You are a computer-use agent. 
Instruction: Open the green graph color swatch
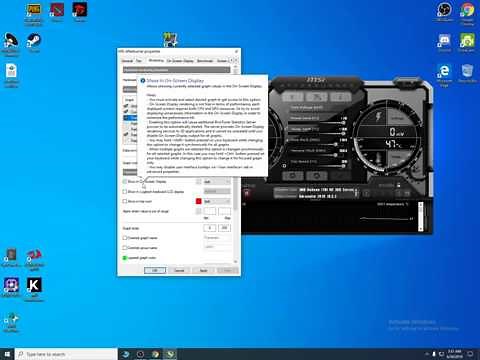pos(125,258)
